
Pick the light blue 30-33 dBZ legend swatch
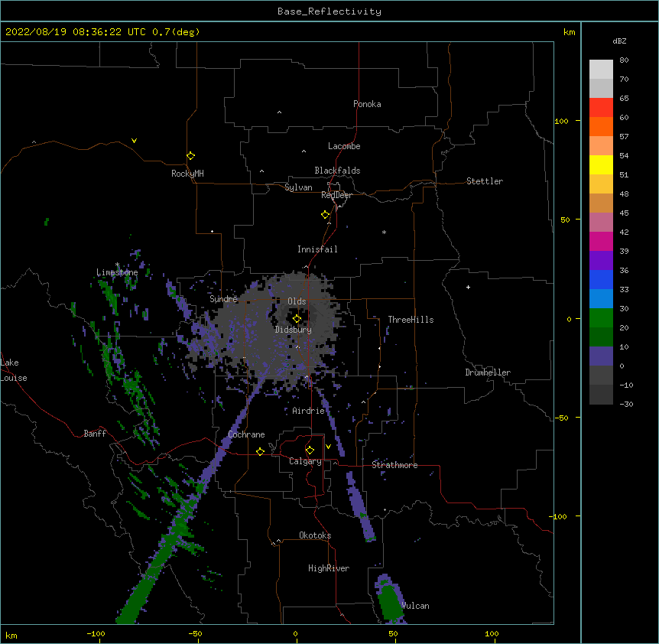pos(601,298)
